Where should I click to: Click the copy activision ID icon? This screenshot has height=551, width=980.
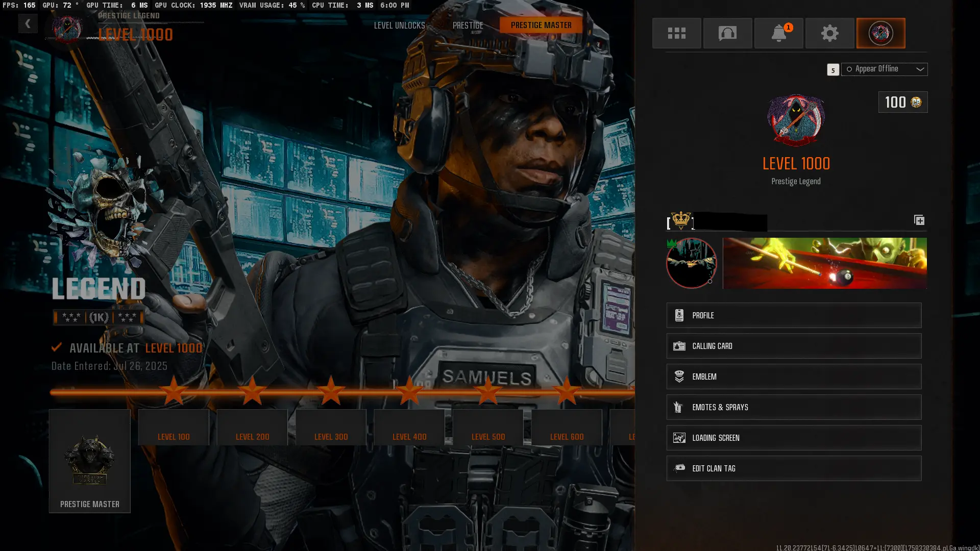919,220
